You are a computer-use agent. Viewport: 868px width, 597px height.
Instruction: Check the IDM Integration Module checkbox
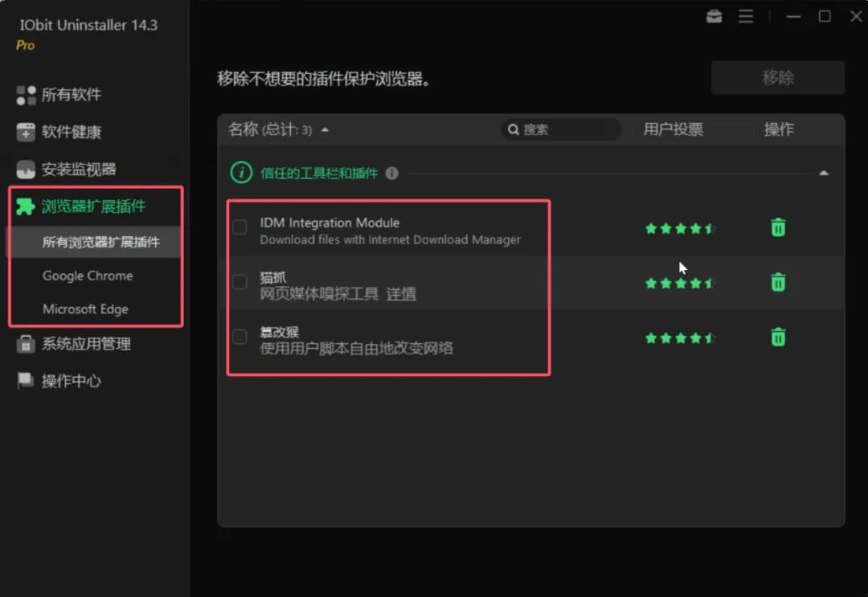[240, 227]
